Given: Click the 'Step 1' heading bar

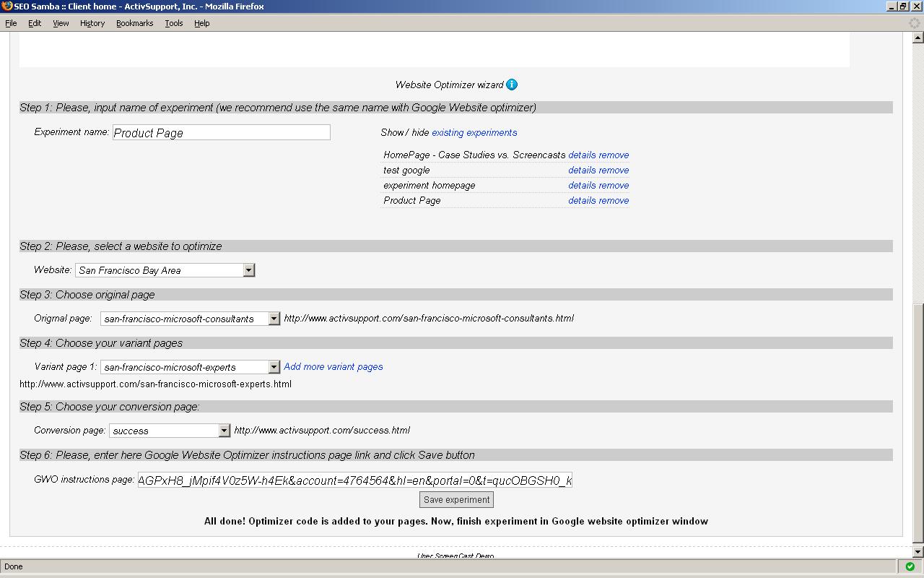Looking at the screenshot, I should coord(456,108).
